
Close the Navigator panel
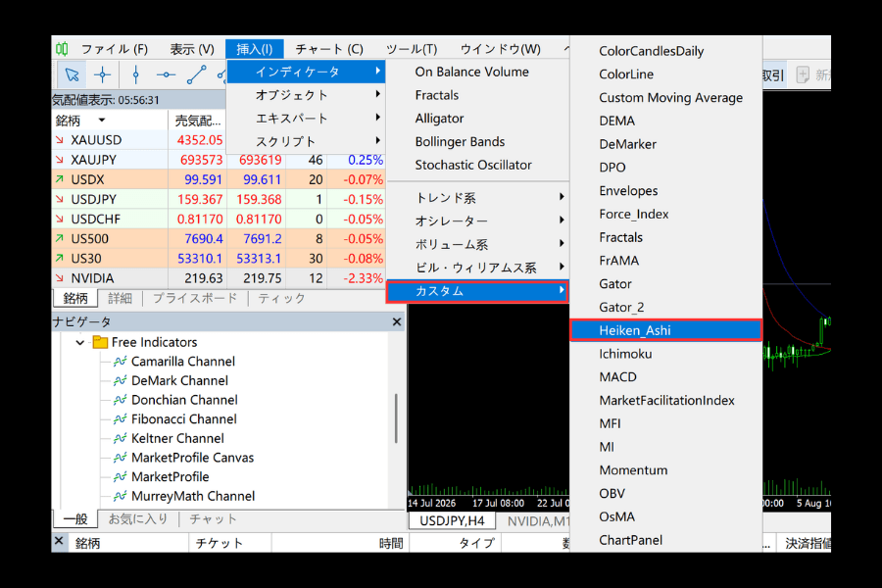[397, 321]
